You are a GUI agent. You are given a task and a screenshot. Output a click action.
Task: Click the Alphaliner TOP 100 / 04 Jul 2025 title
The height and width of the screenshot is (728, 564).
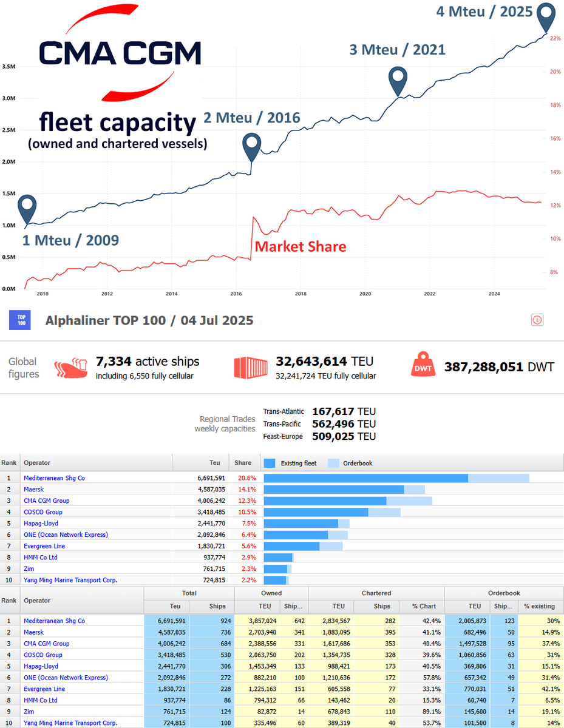(x=149, y=320)
